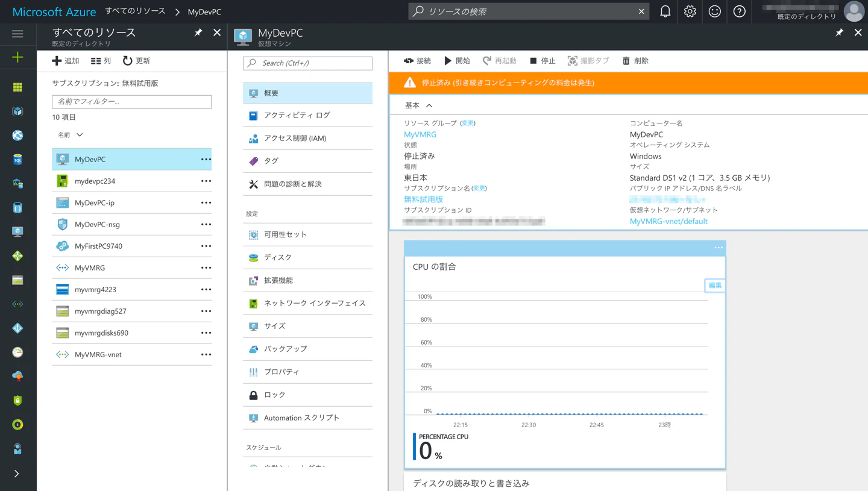Viewport: 868px width, 491px height.
Task: Collapse the 基本 section chevron
Action: (429, 105)
